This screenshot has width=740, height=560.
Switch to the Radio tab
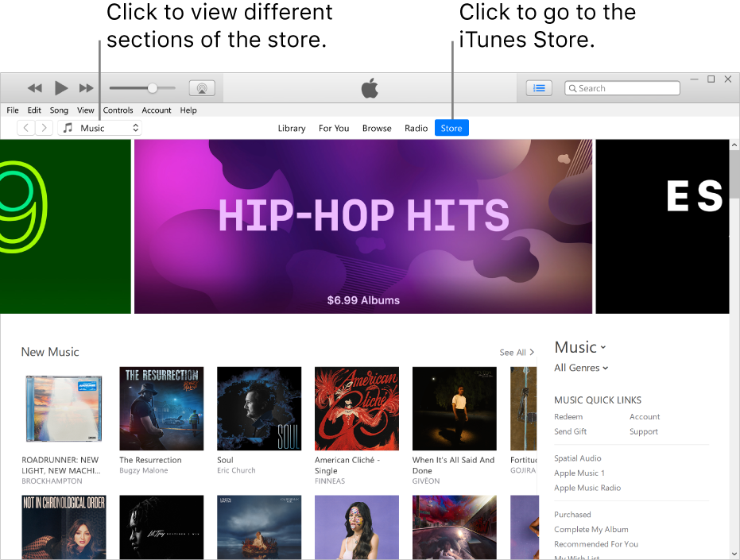[416, 128]
